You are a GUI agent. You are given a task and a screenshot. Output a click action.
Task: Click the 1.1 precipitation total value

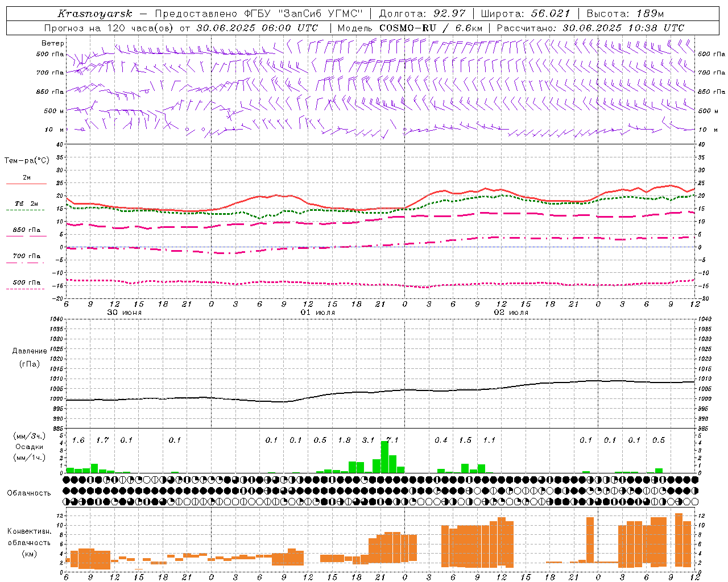point(489,440)
